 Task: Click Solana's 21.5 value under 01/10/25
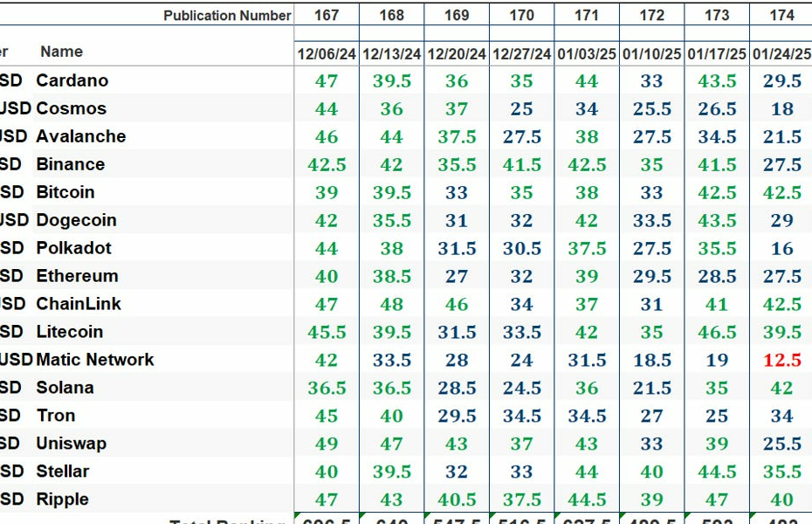[652, 388]
